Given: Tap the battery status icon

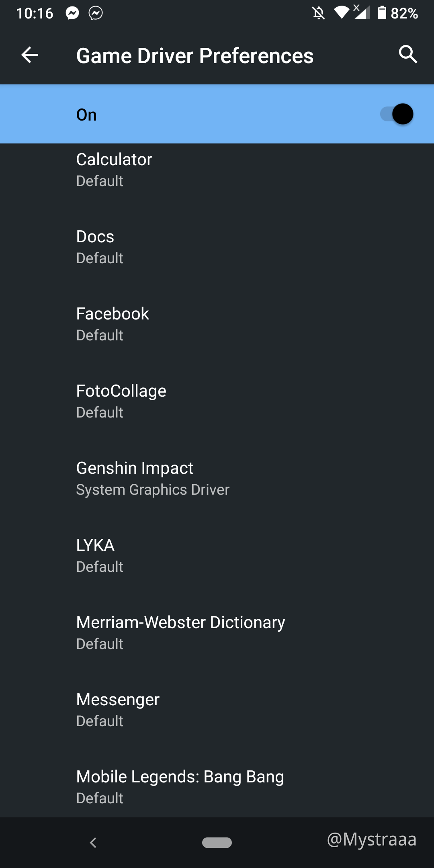Looking at the screenshot, I should pyautogui.click(x=382, y=13).
